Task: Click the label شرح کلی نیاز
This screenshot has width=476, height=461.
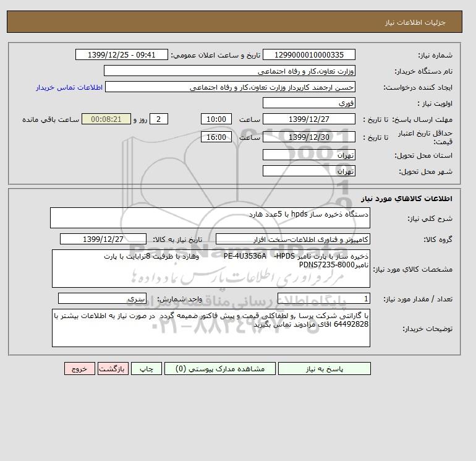Action: (430, 218)
